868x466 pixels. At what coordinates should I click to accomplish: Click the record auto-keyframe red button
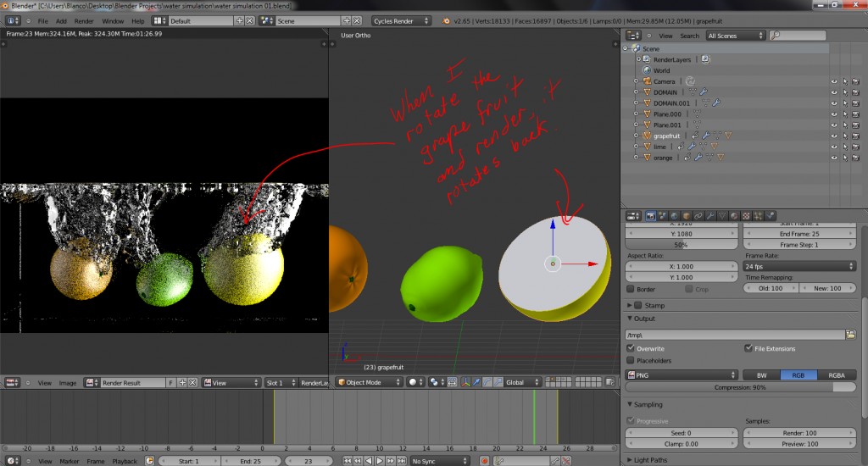click(484, 460)
